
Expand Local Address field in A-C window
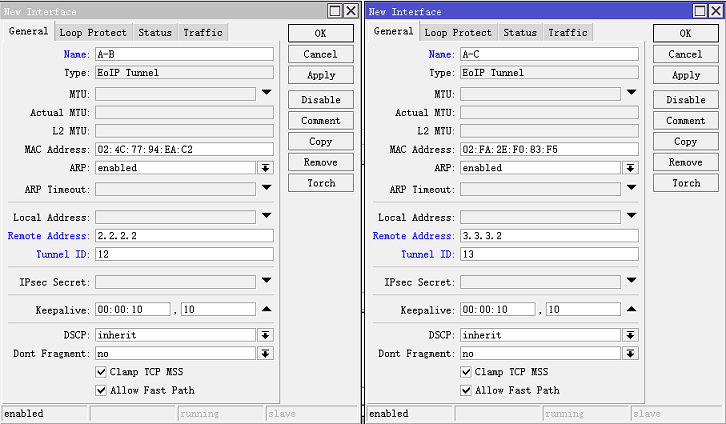point(631,216)
